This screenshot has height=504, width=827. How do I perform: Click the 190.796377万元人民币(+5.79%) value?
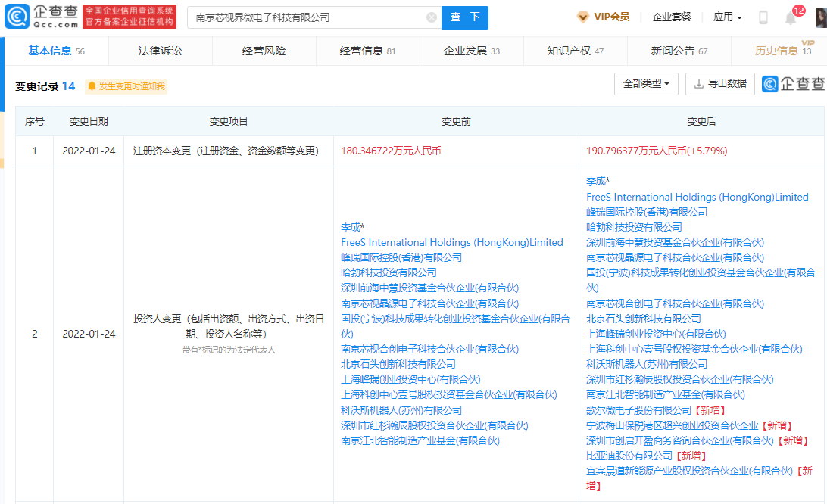click(657, 151)
